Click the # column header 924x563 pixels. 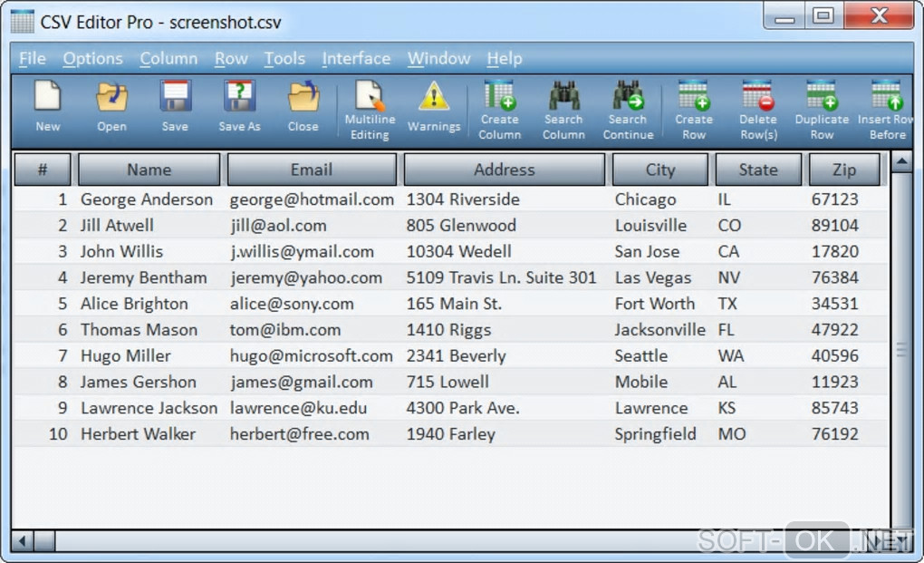tap(43, 170)
